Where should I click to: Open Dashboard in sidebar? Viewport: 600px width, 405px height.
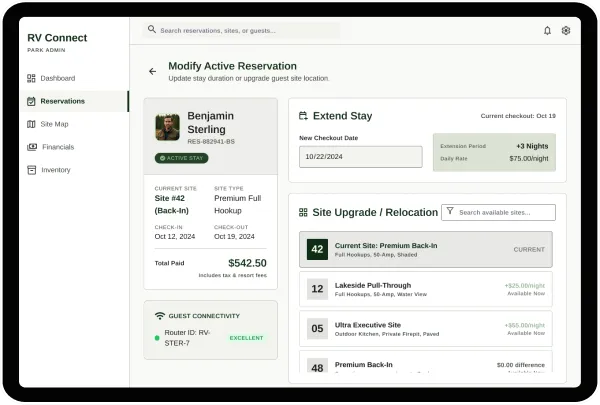click(74, 78)
